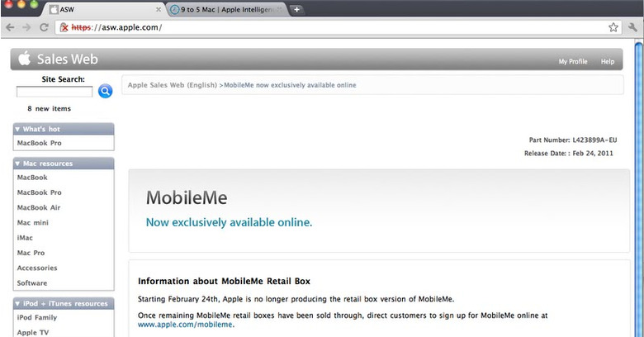Viewport: 644px width, 337px height.
Task: Click the MobileMe now exclusively available online breadcrumb
Action: point(290,85)
